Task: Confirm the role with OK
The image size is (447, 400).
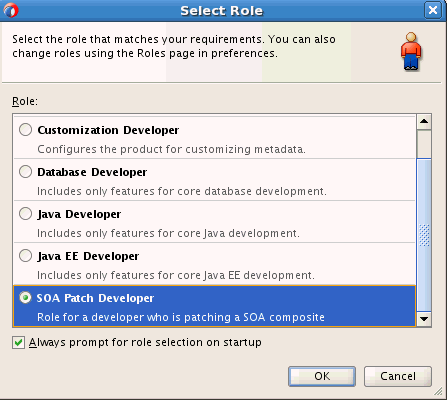Action: [x=322, y=376]
